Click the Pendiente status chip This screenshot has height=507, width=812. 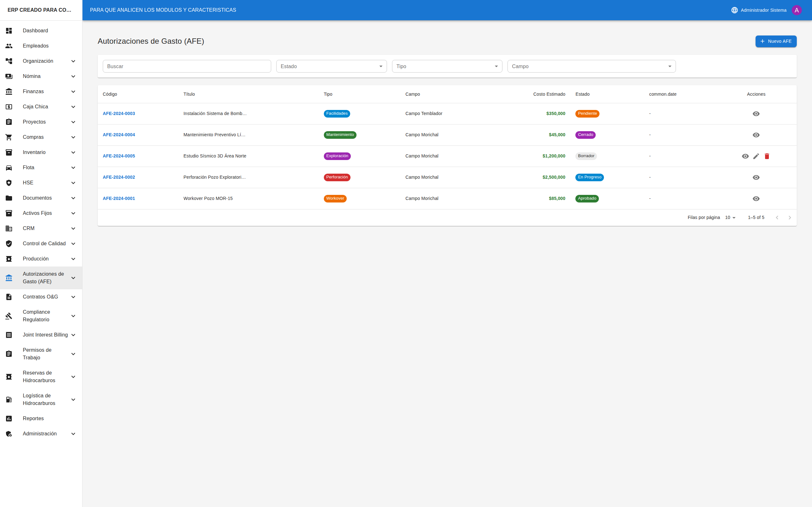point(587,114)
